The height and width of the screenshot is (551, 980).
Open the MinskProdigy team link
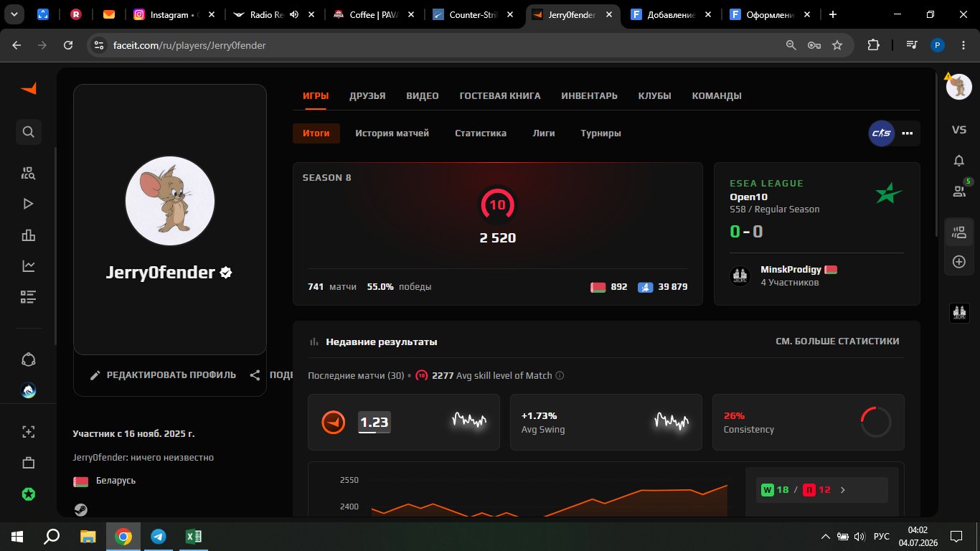792,270
